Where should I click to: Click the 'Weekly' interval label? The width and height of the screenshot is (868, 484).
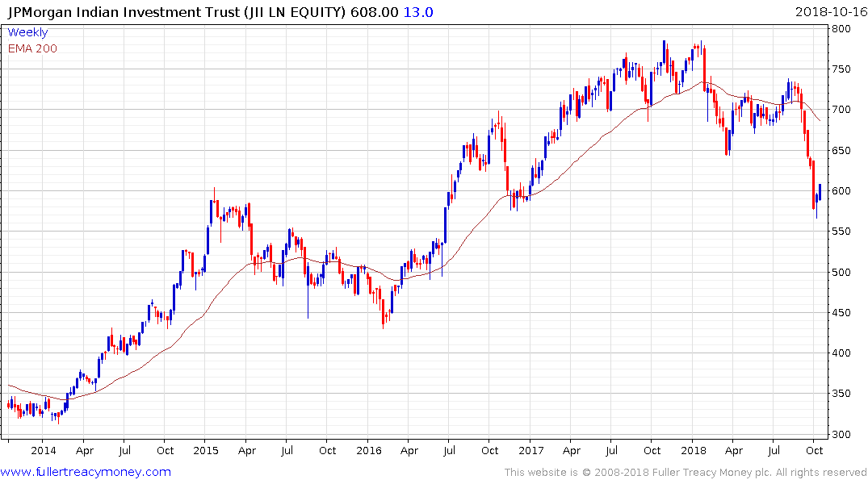pyautogui.click(x=27, y=32)
